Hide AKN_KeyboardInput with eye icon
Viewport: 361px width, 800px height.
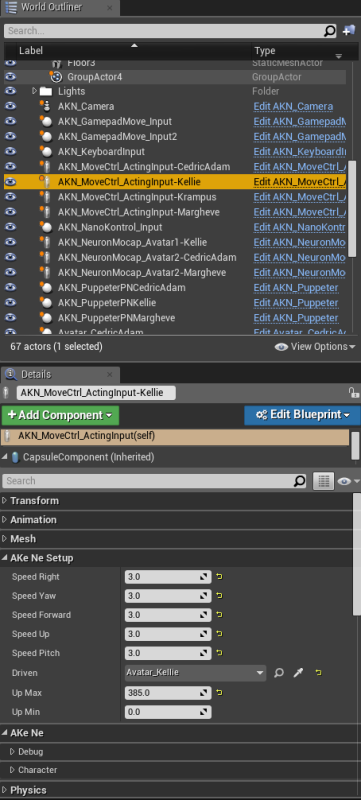click(10, 152)
